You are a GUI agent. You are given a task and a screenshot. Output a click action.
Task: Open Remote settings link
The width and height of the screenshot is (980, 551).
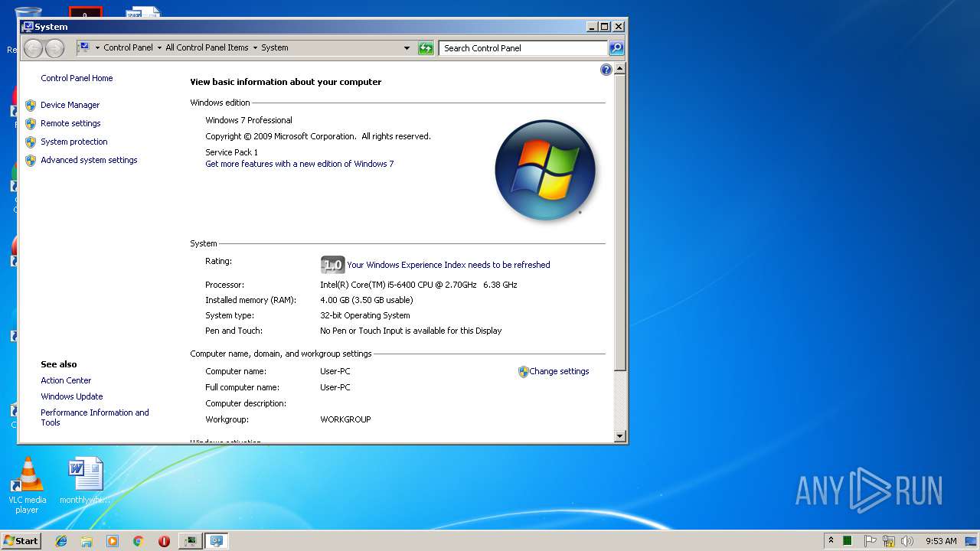point(70,123)
